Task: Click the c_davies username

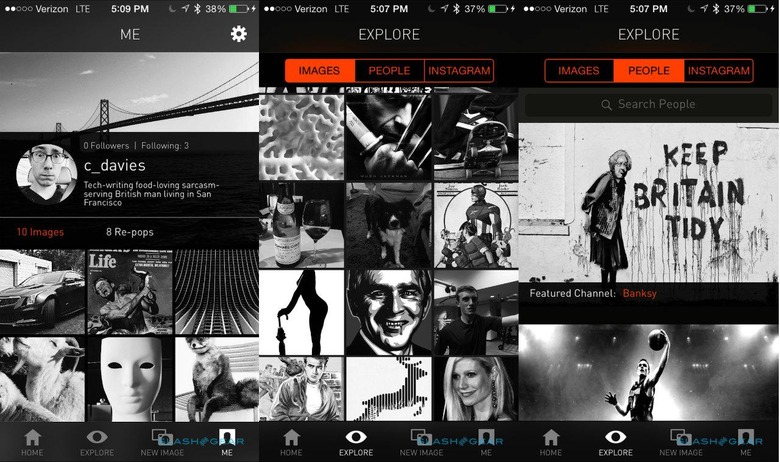Action: click(114, 166)
